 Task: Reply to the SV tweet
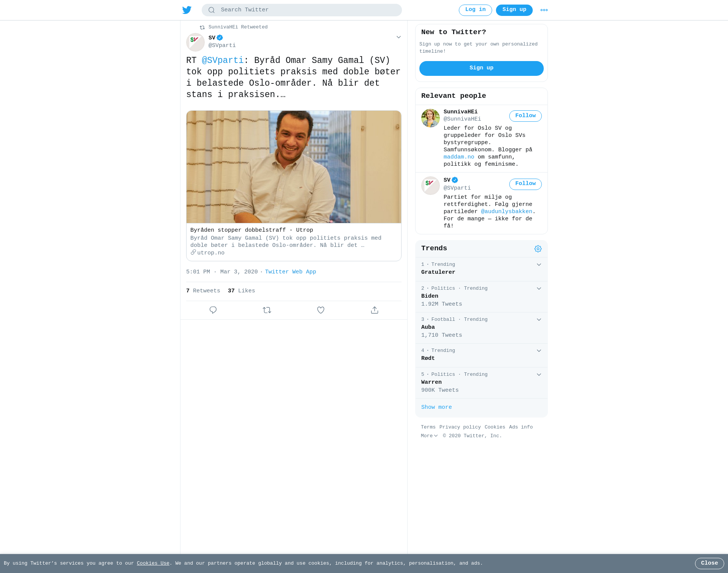tap(213, 310)
